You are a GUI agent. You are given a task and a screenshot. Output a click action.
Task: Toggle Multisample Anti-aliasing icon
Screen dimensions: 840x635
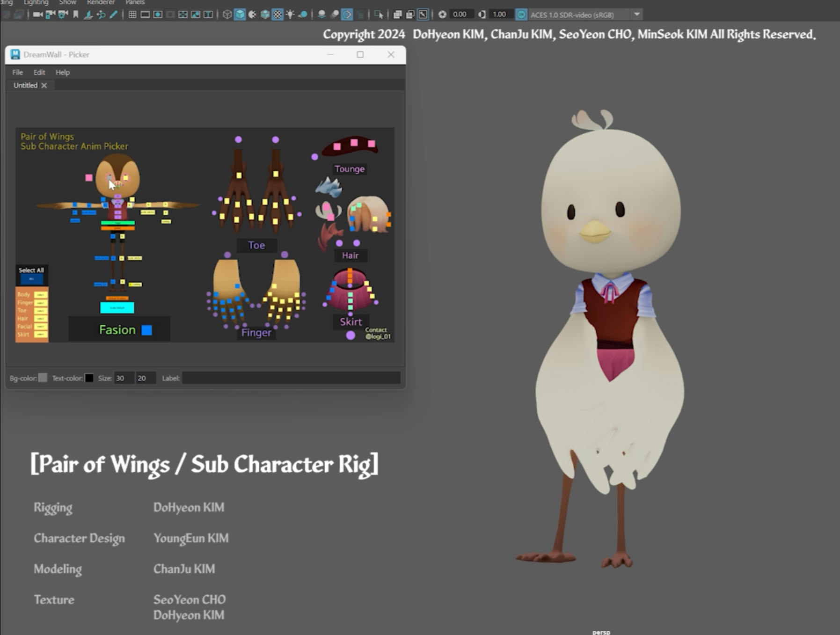[x=347, y=15]
